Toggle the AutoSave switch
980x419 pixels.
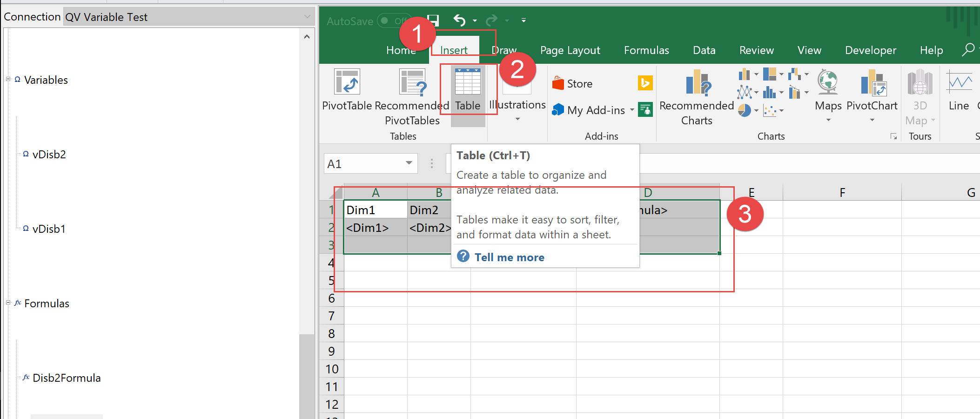point(393,20)
